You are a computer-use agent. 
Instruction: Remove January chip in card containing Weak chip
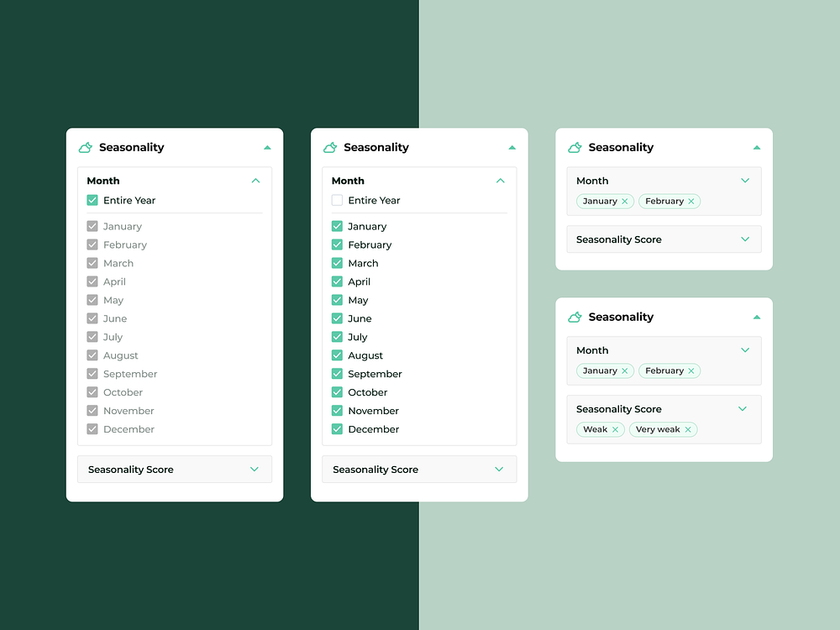pos(625,370)
